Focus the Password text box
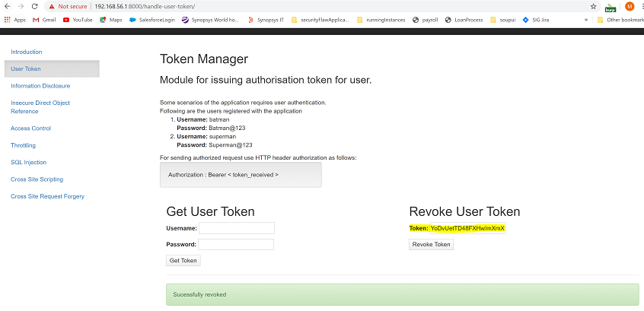The width and height of the screenshot is (644, 311). pyautogui.click(x=236, y=245)
